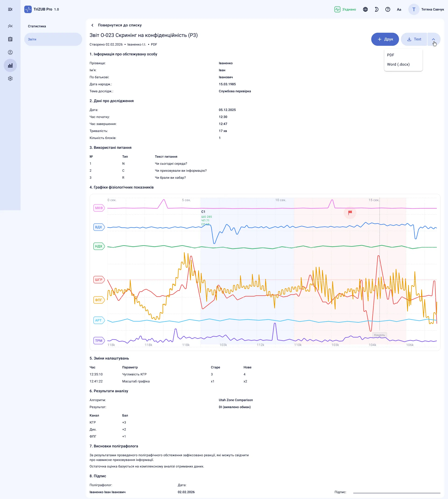Click the Aa font size icon

tap(399, 9)
